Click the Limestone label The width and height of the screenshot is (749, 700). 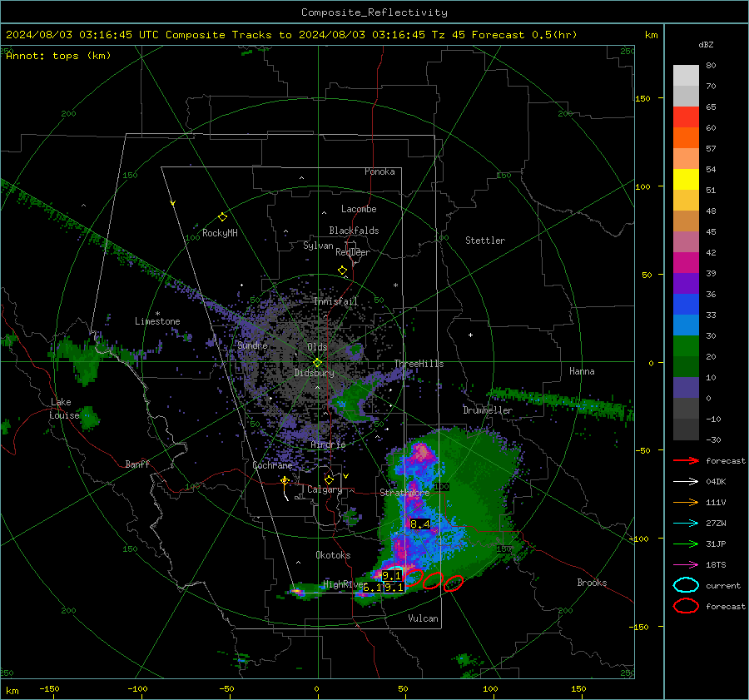click(157, 321)
